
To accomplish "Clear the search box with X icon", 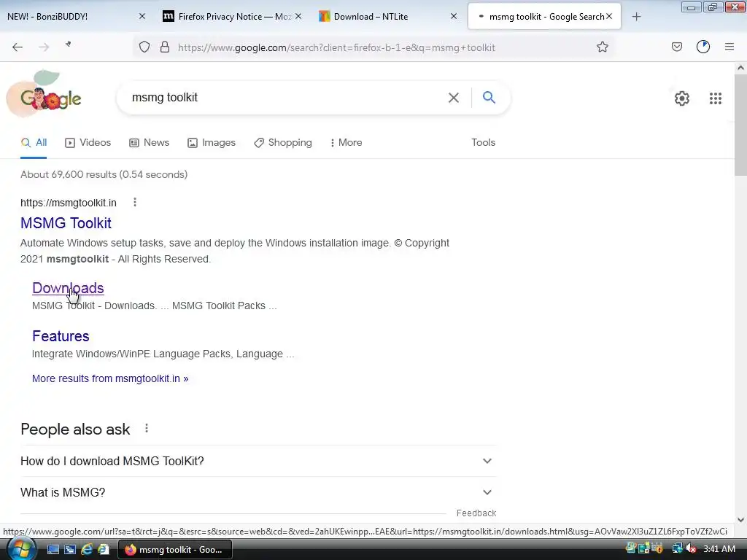I will click(x=454, y=98).
